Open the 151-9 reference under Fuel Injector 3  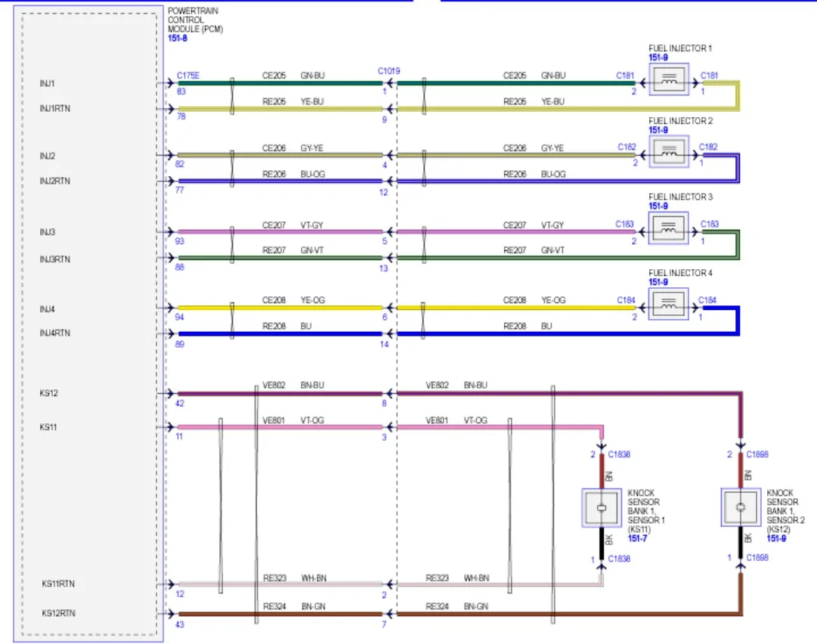pos(658,206)
